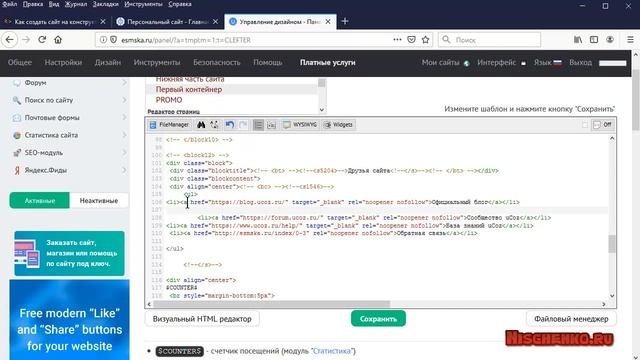Screen dimensions: 640x360
Task: Click the binoculars search icon
Action: (x=201, y=125)
